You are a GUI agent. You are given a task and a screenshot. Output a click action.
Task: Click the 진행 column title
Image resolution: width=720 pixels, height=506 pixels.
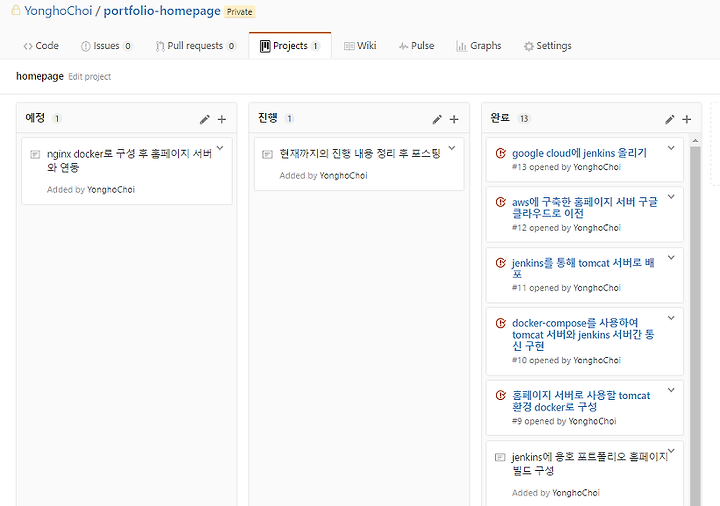tap(268, 118)
